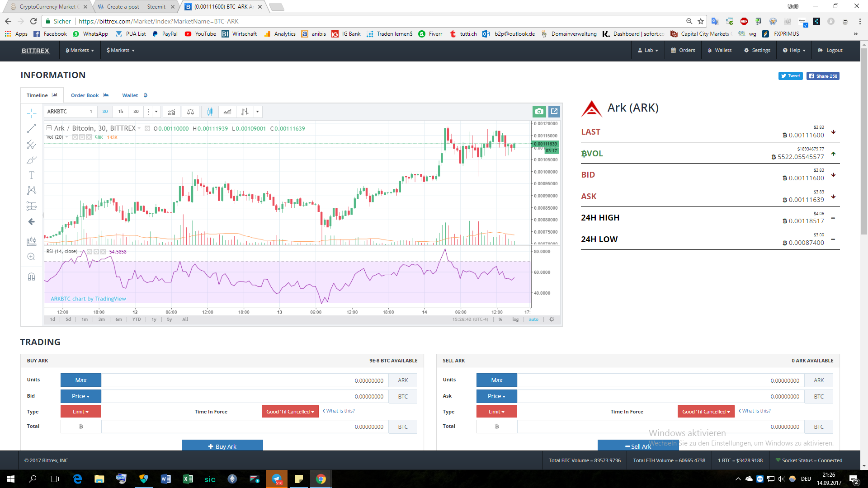
Task: Activate the chart zoom-in tool
Action: (31, 257)
